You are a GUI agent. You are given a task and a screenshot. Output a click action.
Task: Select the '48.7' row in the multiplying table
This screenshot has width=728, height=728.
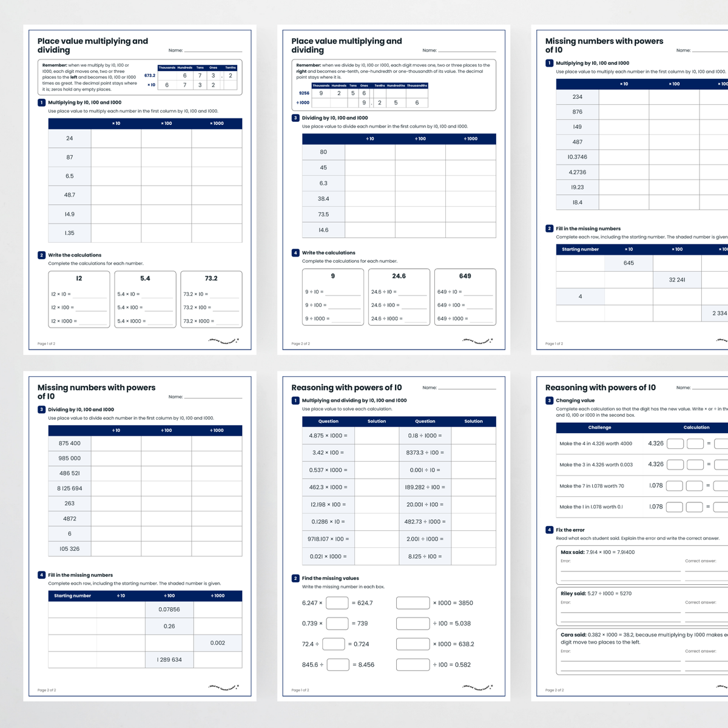(x=145, y=195)
